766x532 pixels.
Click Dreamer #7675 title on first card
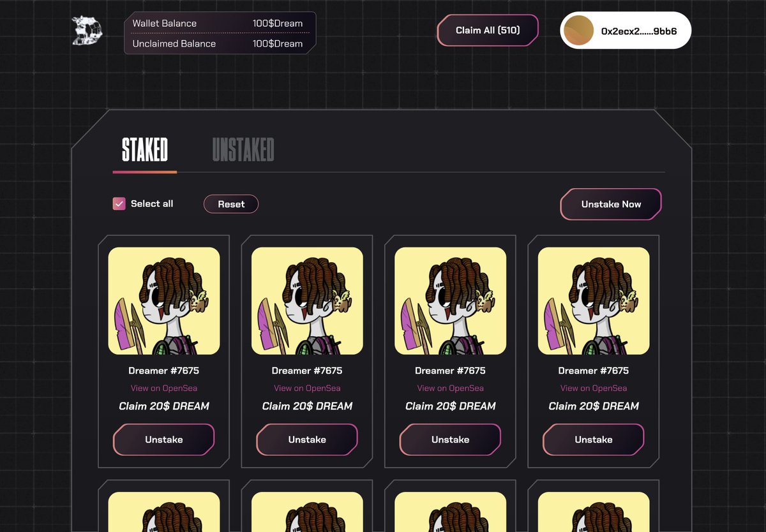[164, 371]
